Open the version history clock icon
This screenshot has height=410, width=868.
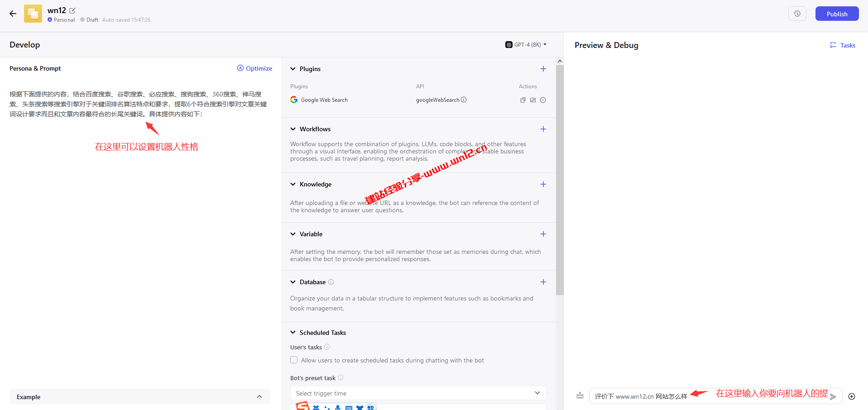pos(797,14)
